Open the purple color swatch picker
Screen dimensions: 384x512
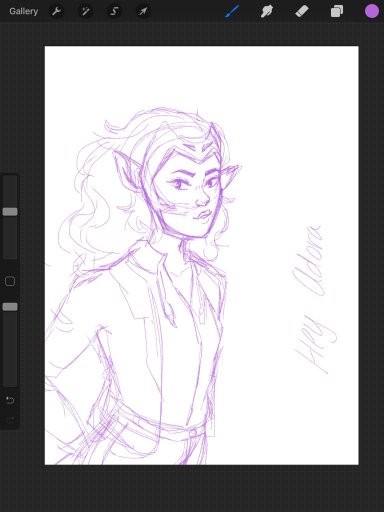click(x=371, y=11)
